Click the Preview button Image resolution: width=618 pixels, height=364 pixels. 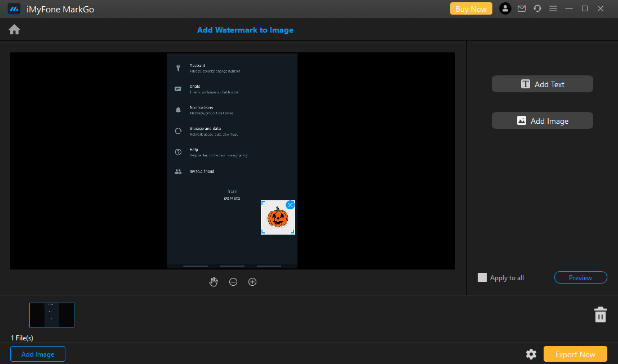[x=581, y=277]
